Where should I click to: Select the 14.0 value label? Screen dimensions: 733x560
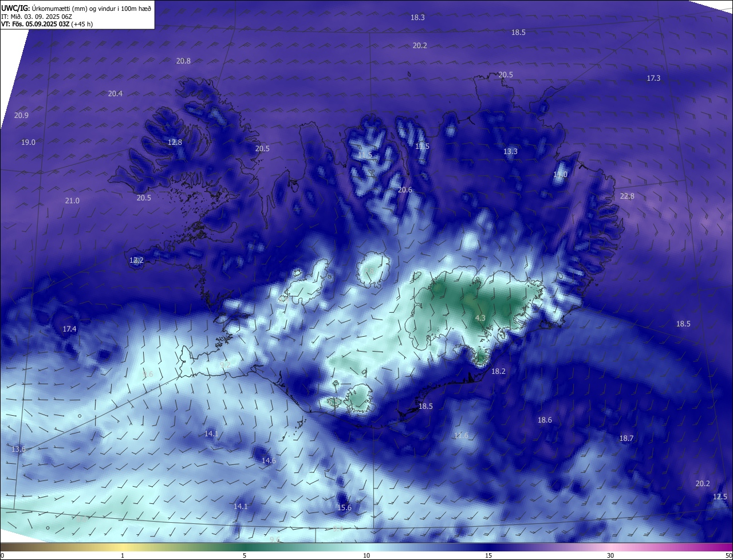coord(560,175)
